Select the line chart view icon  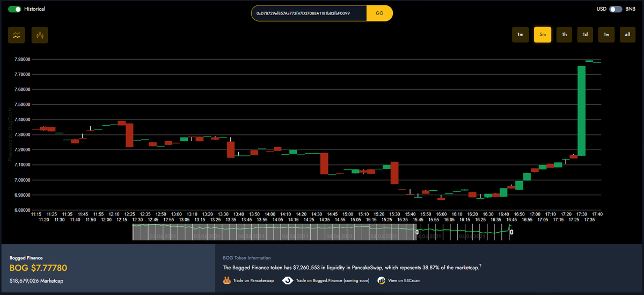[16, 35]
